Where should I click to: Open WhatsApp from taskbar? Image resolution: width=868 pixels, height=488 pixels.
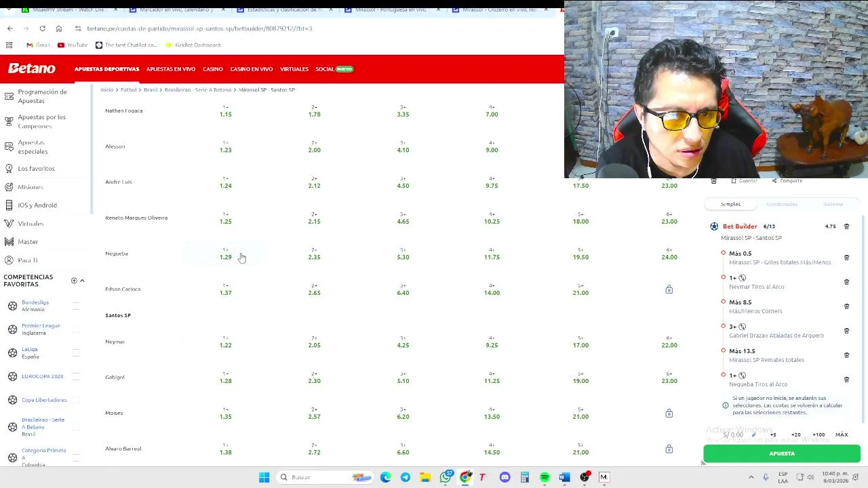click(446, 477)
